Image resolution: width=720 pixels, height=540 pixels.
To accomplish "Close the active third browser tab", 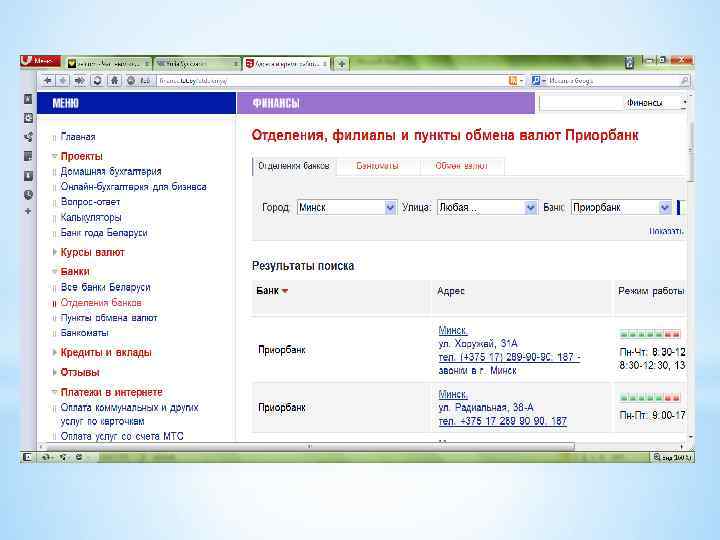I will click(x=325, y=64).
